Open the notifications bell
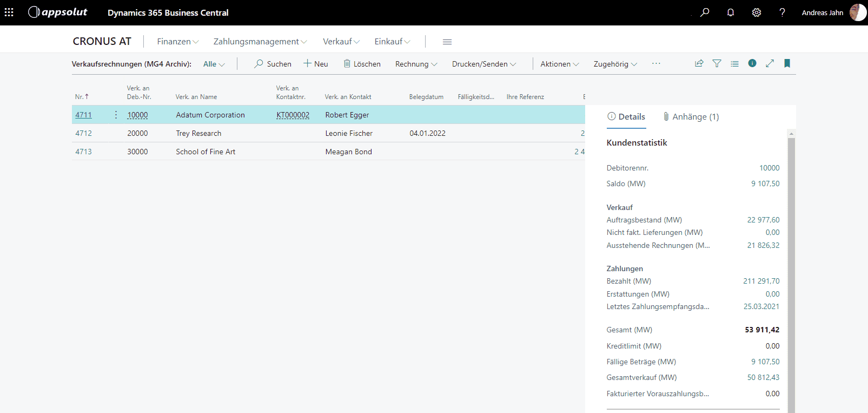This screenshot has height=413, width=868. click(x=731, y=12)
